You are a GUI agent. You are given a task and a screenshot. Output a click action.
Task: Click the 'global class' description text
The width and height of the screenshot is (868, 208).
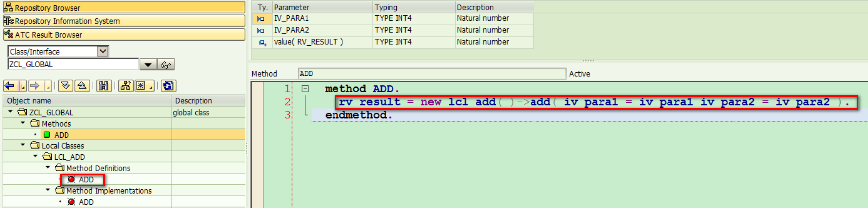click(191, 113)
